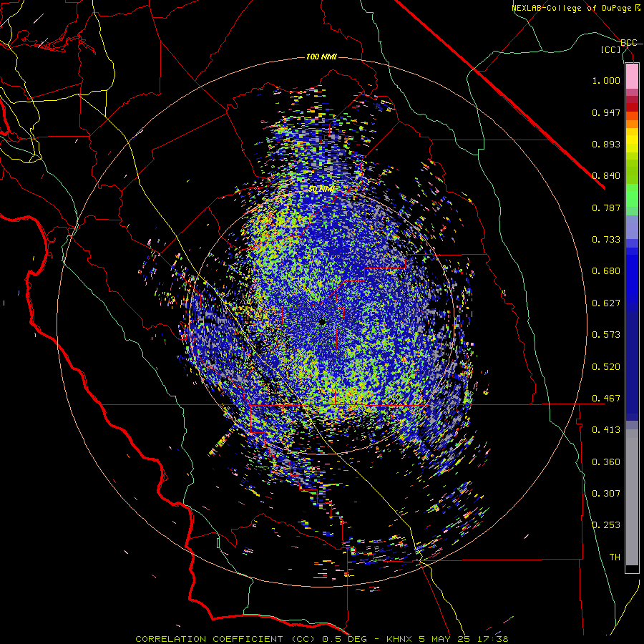Click the 0.840 scale value
Viewport: 644px width, 644px height.
pyautogui.click(x=606, y=176)
